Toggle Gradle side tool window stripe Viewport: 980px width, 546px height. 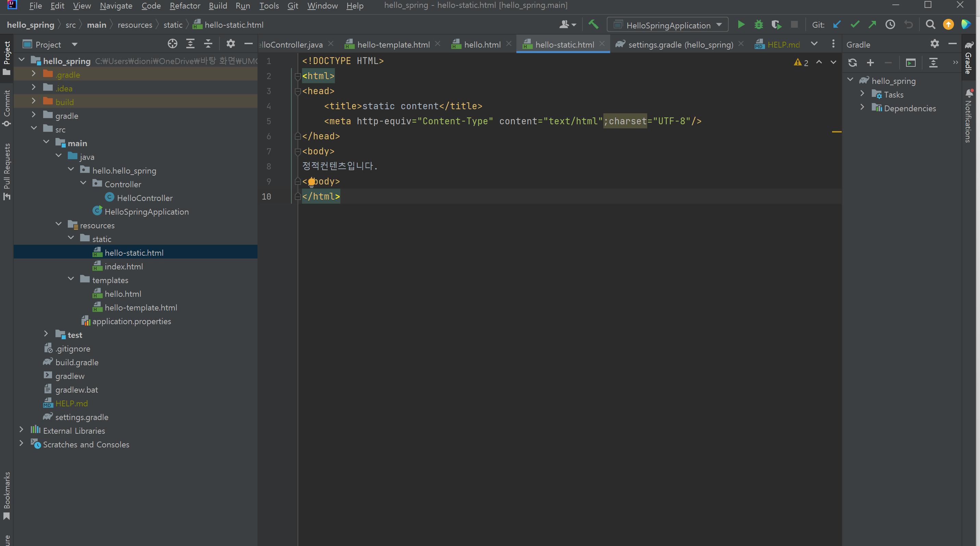click(x=969, y=57)
